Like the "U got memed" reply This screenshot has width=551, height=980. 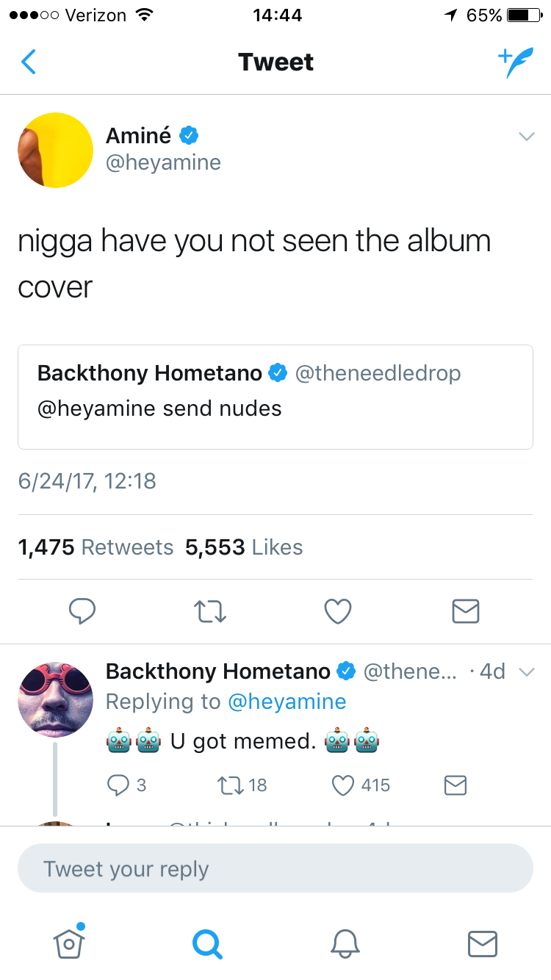point(344,785)
